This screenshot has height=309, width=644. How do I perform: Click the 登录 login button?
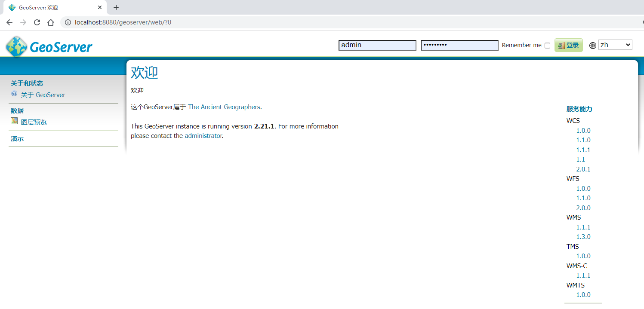[569, 45]
